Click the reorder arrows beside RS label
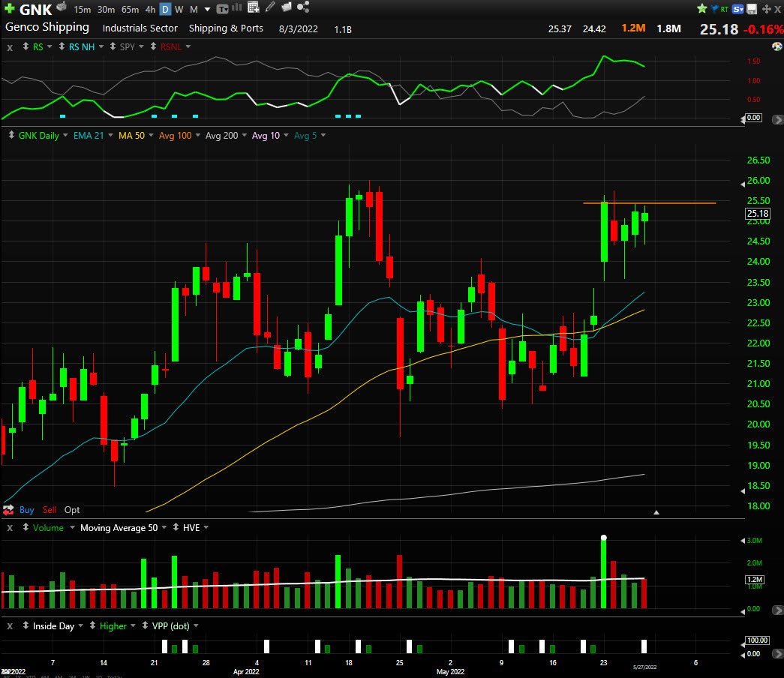784x678 pixels. [x=26, y=46]
